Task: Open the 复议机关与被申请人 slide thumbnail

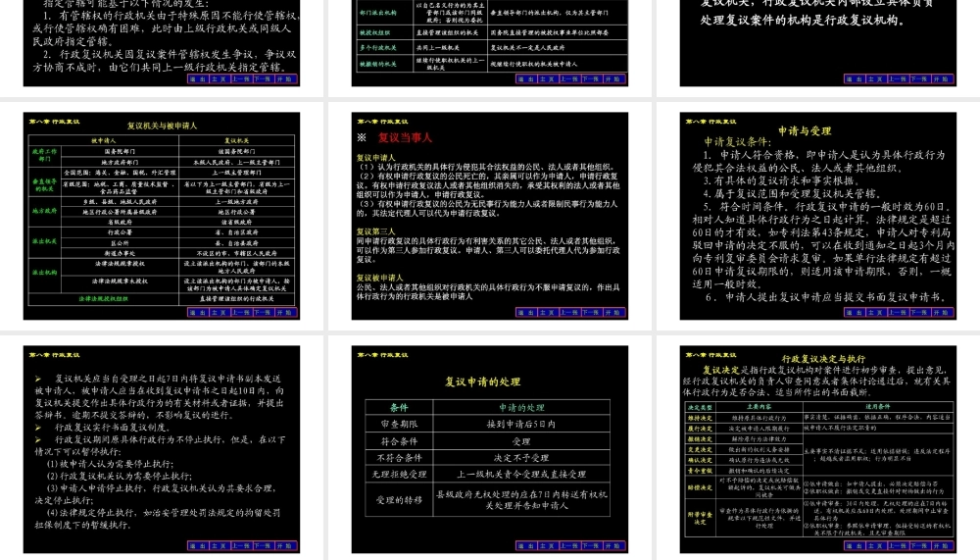Action: (x=162, y=216)
